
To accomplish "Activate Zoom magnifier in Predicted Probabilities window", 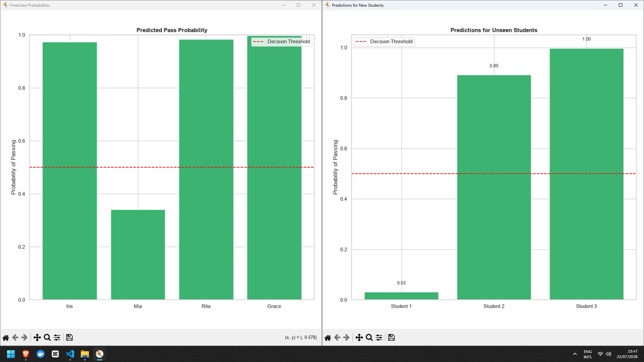I will 47,337.
